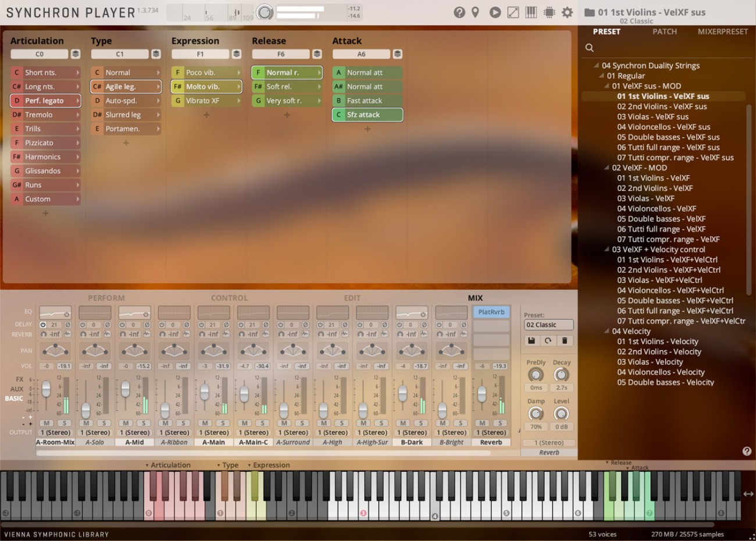The image size is (756, 541).
Task: Click the search magnifier in the preset panel
Action: click(589, 48)
